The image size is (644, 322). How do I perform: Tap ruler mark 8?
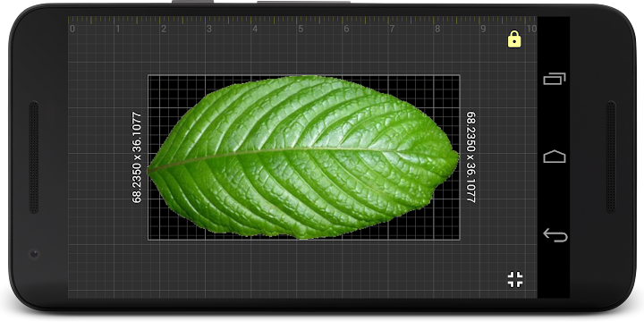(x=437, y=29)
